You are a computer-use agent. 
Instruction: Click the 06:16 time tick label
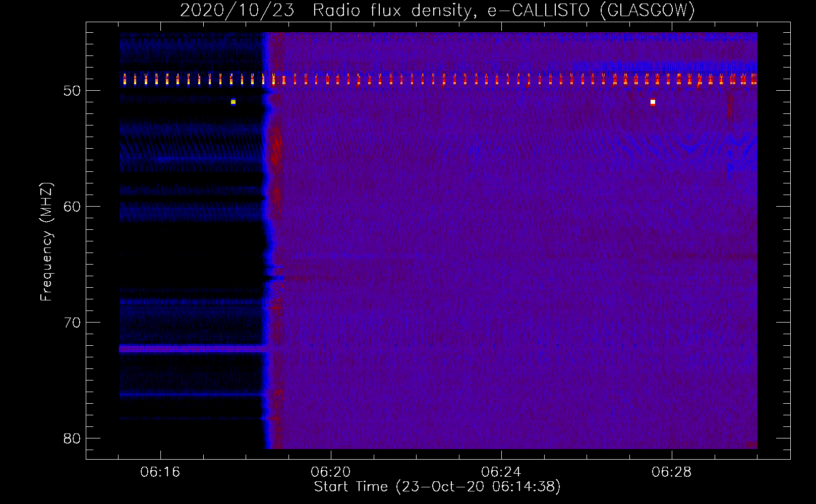(160, 472)
